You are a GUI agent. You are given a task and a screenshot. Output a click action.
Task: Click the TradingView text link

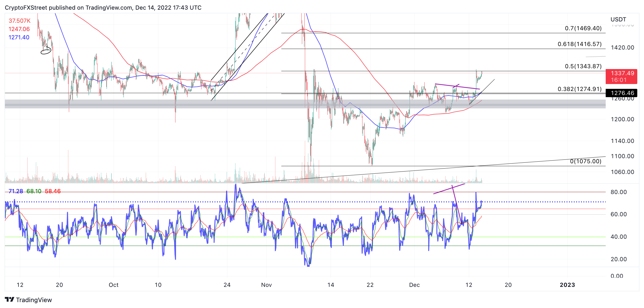coord(34,300)
